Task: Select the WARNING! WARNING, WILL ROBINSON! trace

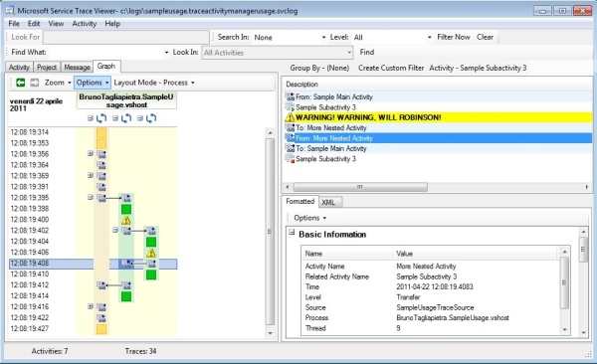Action: click(x=438, y=117)
